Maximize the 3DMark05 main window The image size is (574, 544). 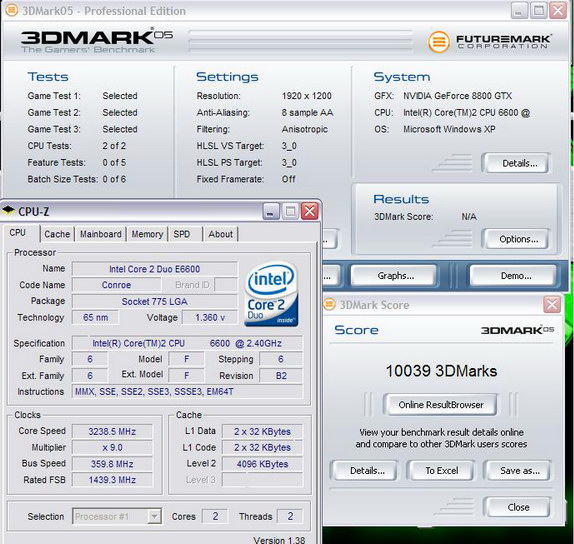point(539,11)
